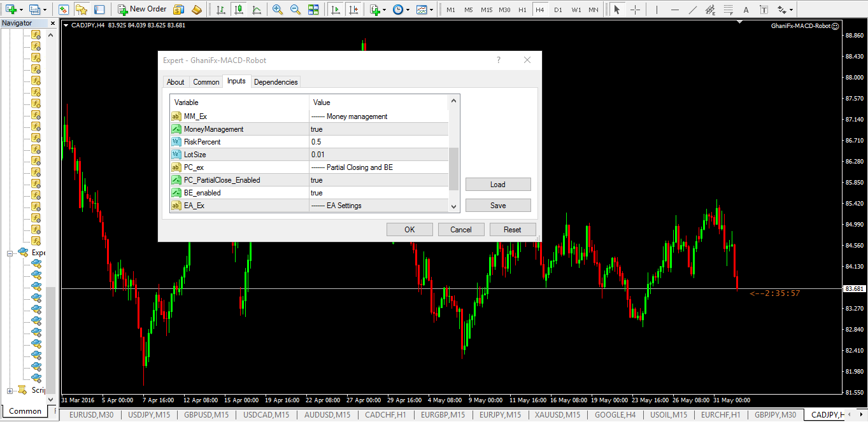Open the Dependencies tab
The image size is (868, 422).
(276, 81)
